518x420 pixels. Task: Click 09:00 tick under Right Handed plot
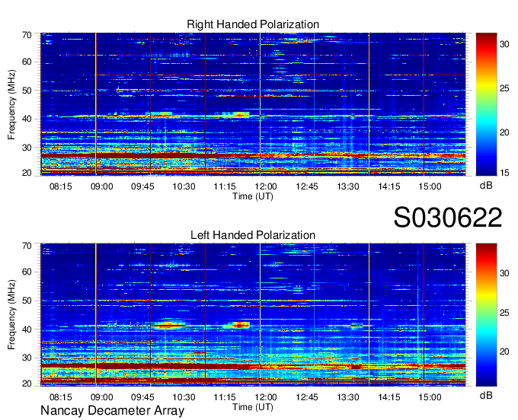(102, 186)
